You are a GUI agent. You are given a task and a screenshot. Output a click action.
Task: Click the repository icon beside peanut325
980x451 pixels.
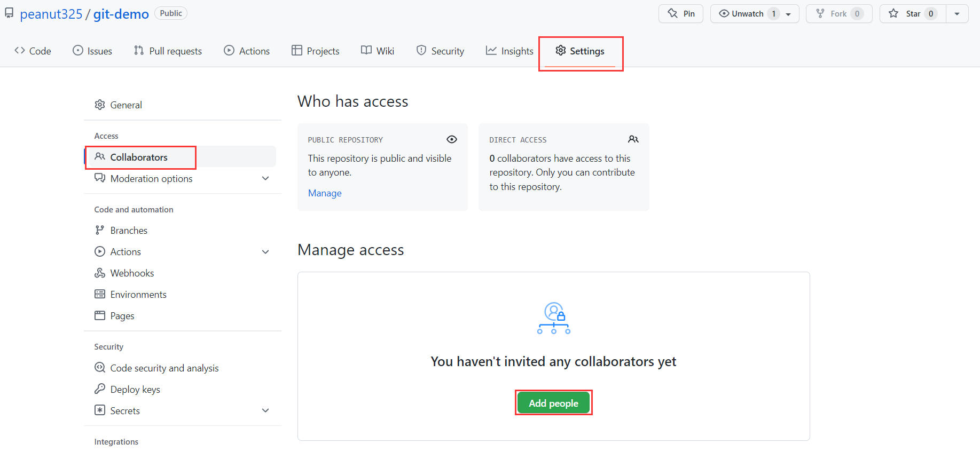click(9, 13)
